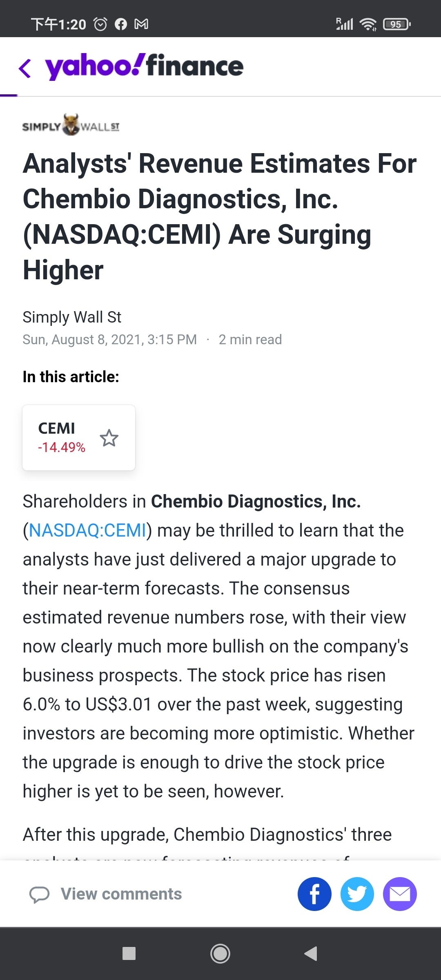Image resolution: width=441 pixels, height=980 pixels.
Task: Open the Yahoo Finance logo
Action: 144,66
